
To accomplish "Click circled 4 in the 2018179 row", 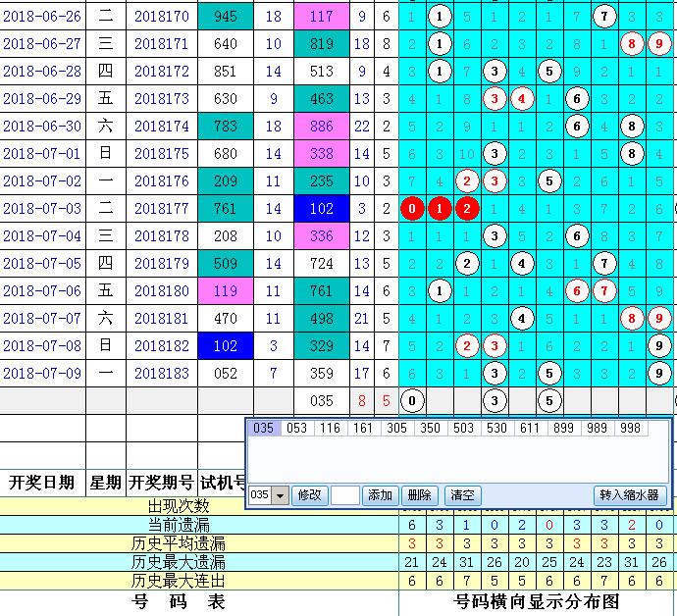I will point(523,264).
